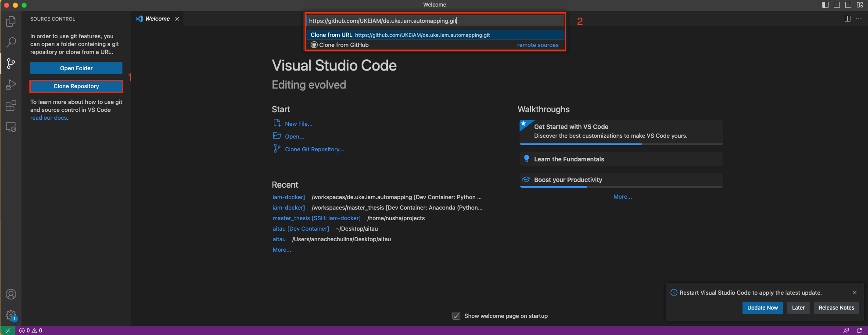The width and height of the screenshot is (868, 335).
Task: Show errors and warnings count in status bar
Action: coord(31,330)
